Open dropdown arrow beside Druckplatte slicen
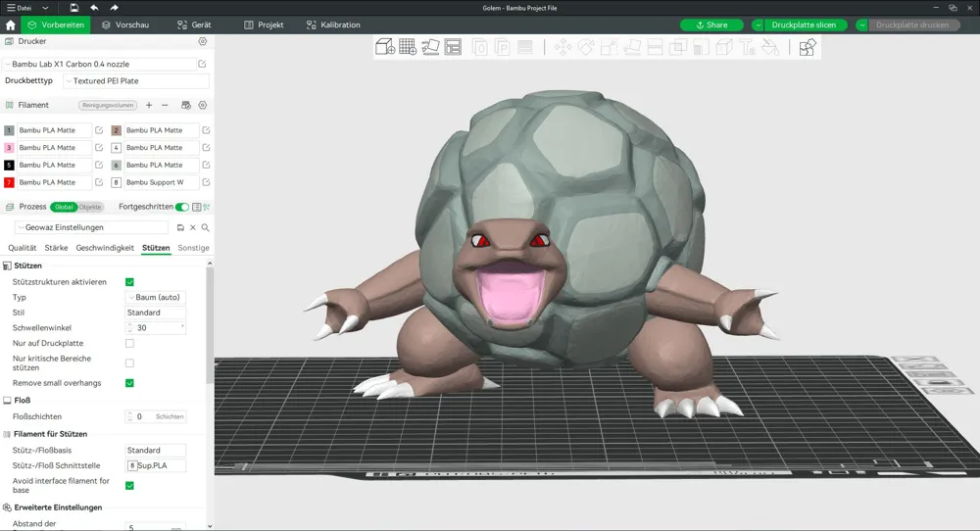 pyautogui.click(x=758, y=25)
